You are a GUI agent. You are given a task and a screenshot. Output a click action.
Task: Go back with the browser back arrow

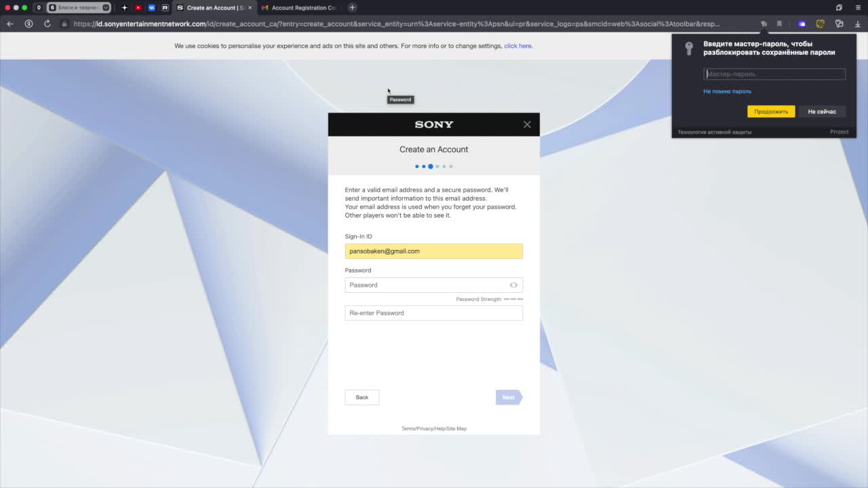pos(10,24)
